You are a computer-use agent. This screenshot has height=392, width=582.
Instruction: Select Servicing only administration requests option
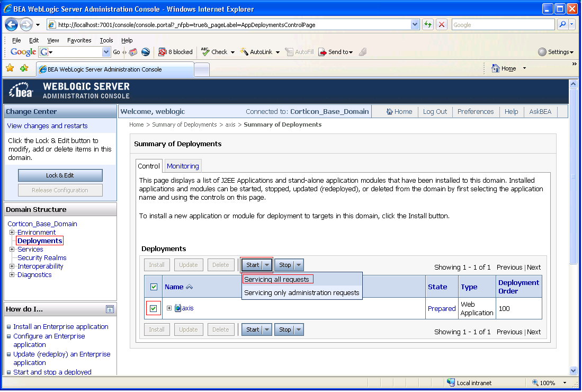[x=302, y=293]
